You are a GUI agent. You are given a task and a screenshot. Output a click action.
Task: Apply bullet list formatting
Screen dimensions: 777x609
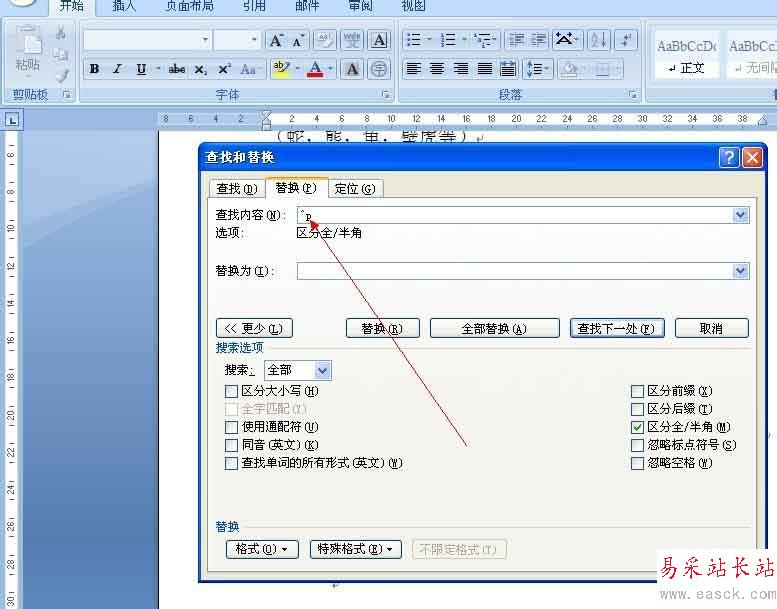tap(414, 40)
